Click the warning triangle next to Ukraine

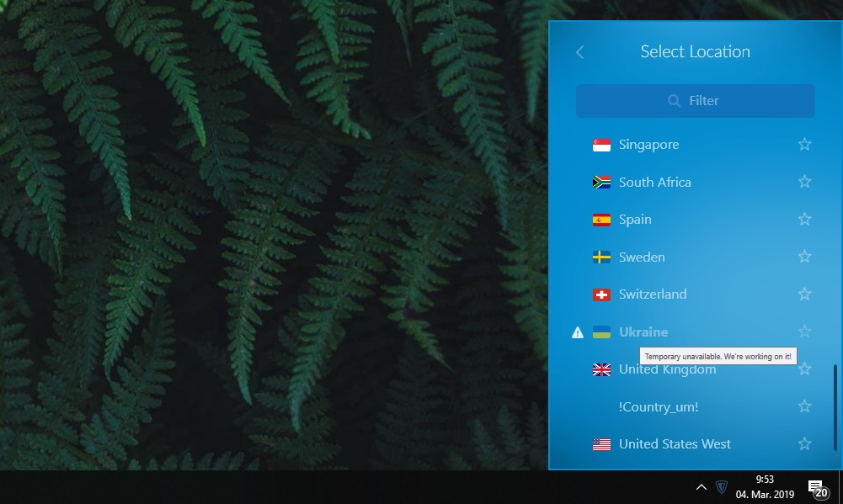(x=578, y=332)
